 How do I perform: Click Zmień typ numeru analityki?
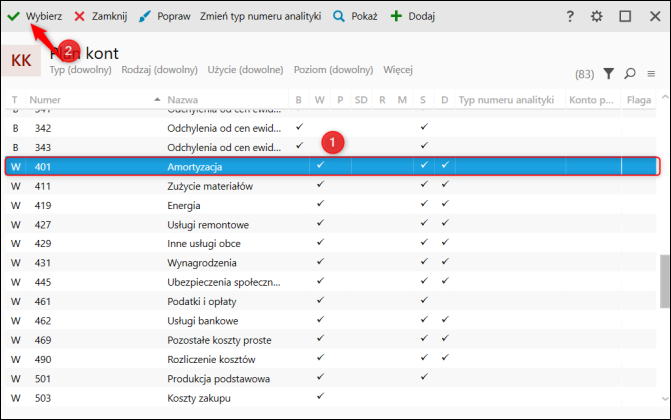click(260, 16)
